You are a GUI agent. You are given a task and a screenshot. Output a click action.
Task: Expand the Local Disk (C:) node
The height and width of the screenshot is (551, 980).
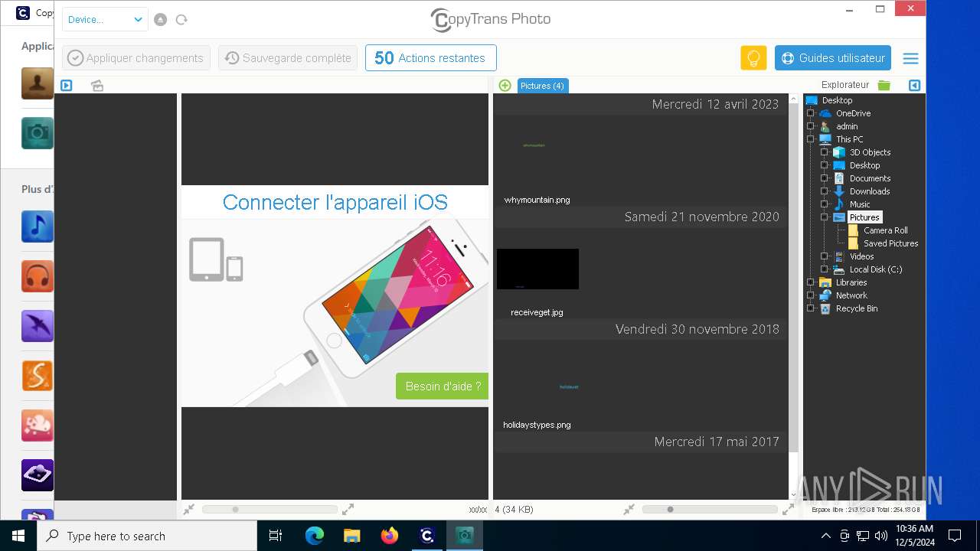[x=825, y=269]
